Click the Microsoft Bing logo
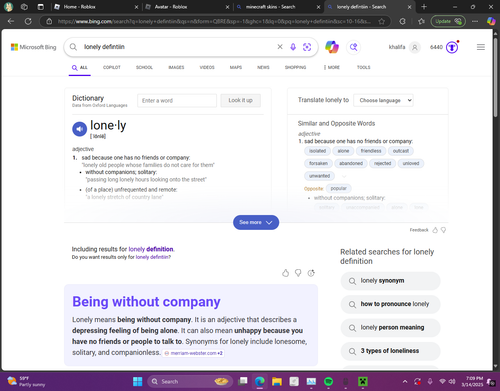Viewport: 500px width, 391px height. [x=33, y=47]
